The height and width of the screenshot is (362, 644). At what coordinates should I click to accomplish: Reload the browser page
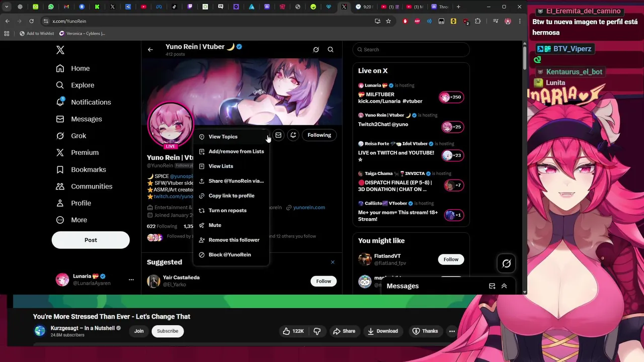pos(31,21)
